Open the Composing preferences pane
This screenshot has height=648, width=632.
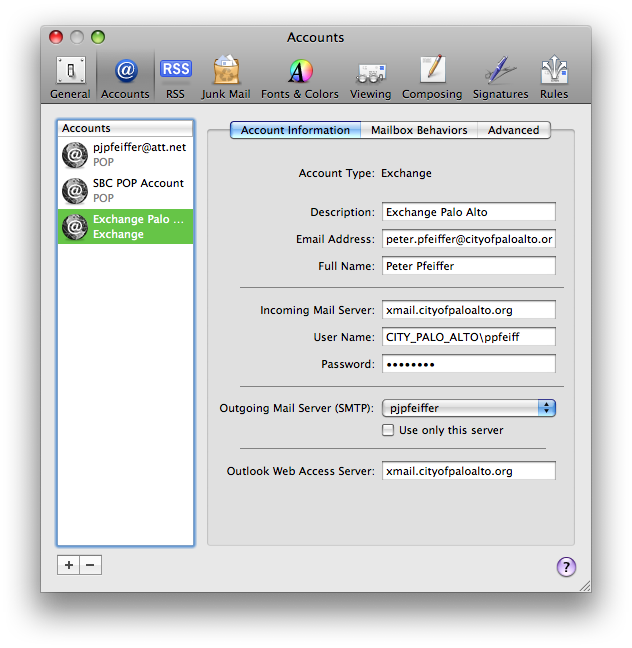pos(432,77)
